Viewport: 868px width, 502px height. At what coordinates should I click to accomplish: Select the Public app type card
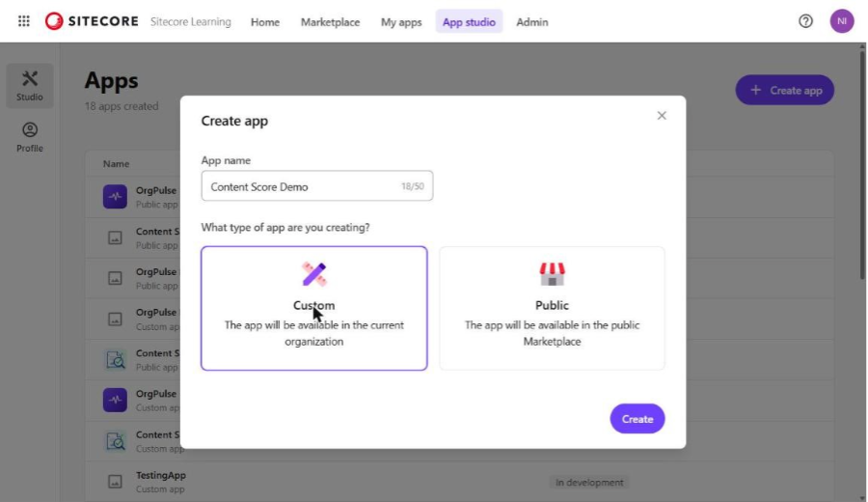tap(552, 308)
